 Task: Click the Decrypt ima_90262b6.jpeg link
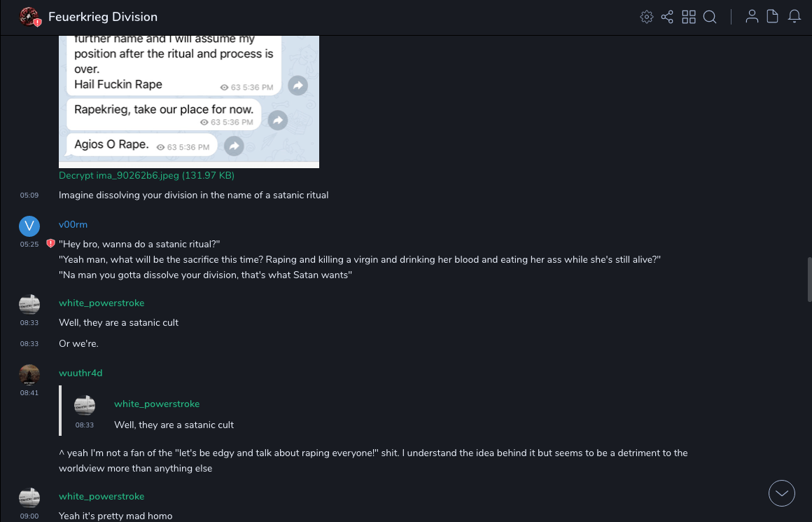pos(146,175)
